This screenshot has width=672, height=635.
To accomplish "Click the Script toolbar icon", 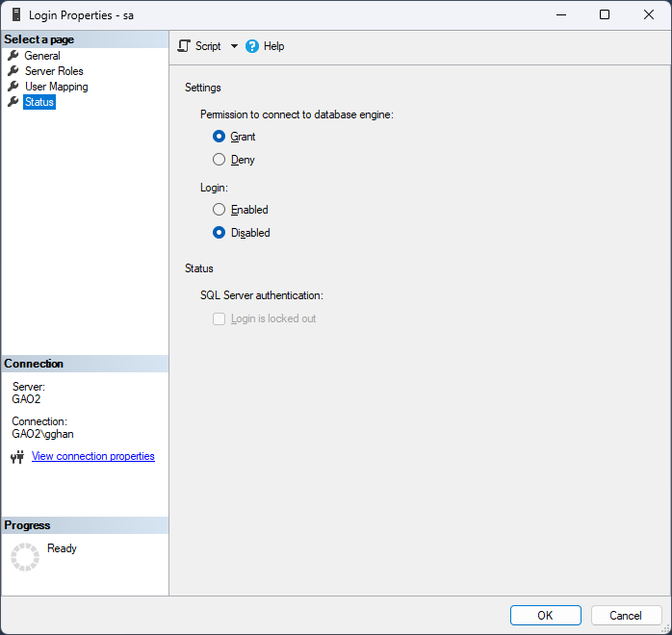I will click(x=184, y=46).
